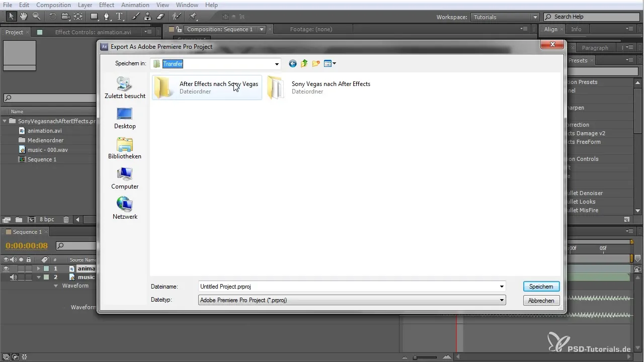644x362 pixels.
Task: Toggle lock switch for layer 2
Action: (29, 277)
